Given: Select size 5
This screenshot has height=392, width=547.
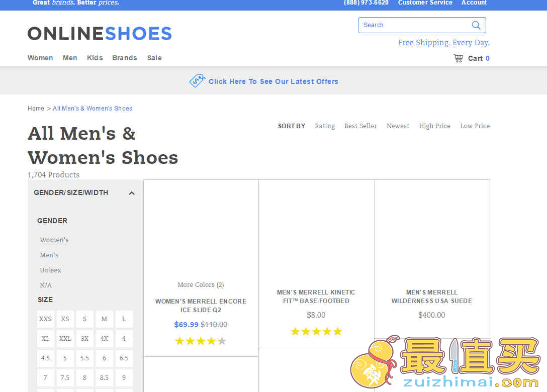Looking at the screenshot, I should 65,358.
